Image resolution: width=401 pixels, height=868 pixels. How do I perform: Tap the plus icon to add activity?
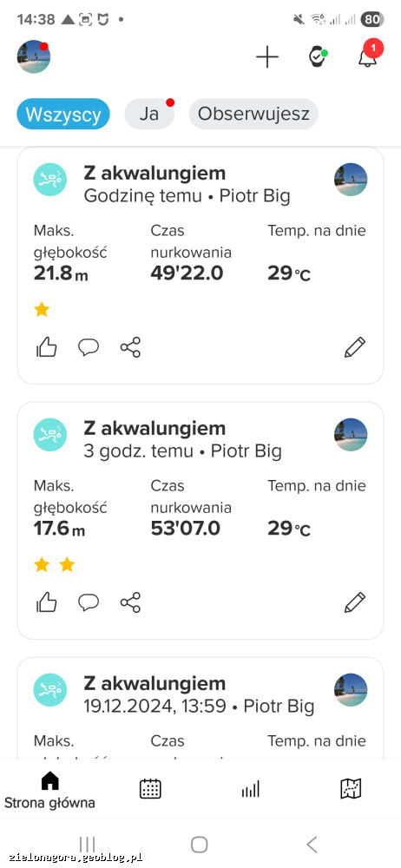(x=267, y=56)
